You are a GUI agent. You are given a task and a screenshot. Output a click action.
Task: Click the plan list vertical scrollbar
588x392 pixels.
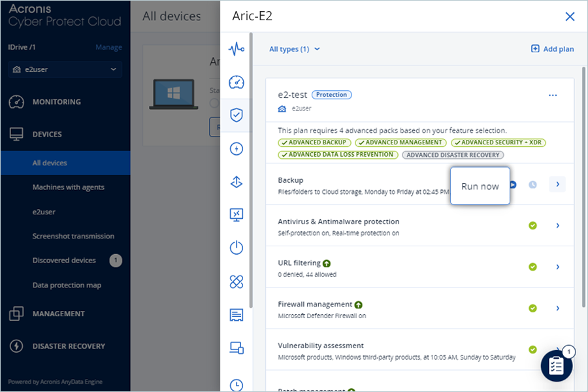click(x=583, y=188)
